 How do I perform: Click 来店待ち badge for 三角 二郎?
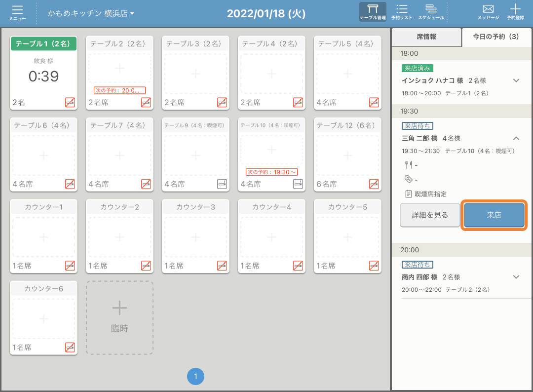(x=417, y=126)
